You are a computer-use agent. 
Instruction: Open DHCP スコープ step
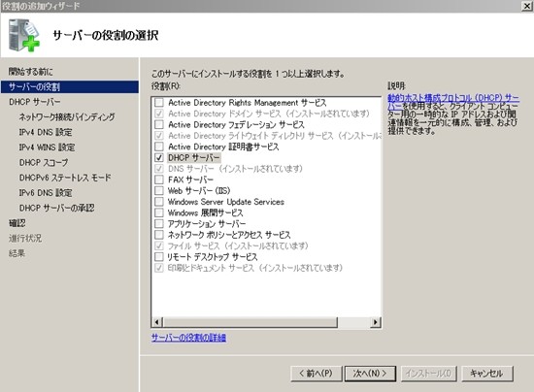44,163
